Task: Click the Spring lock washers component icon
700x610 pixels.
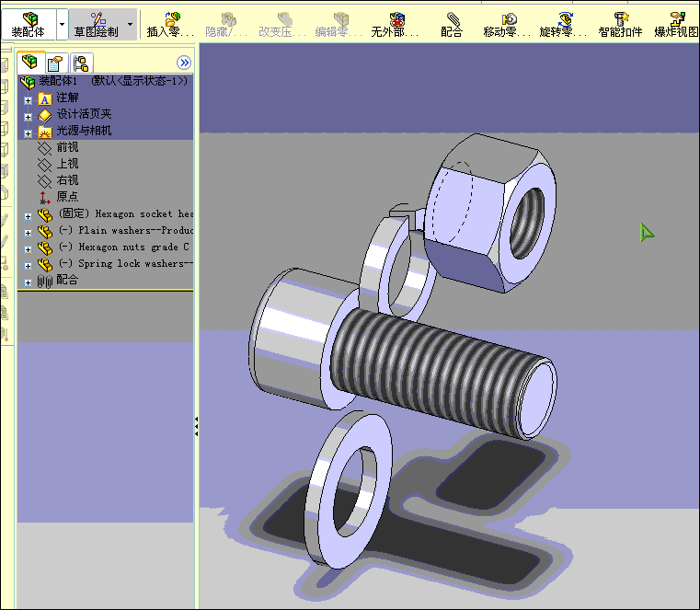Action: pyautogui.click(x=45, y=264)
